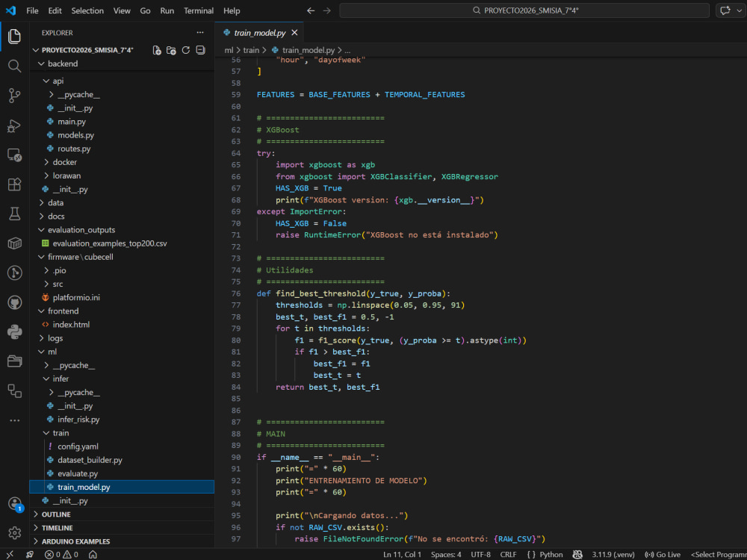Image resolution: width=747 pixels, height=560 pixels.
Task: Open the Selection menu
Action: pos(87,10)
